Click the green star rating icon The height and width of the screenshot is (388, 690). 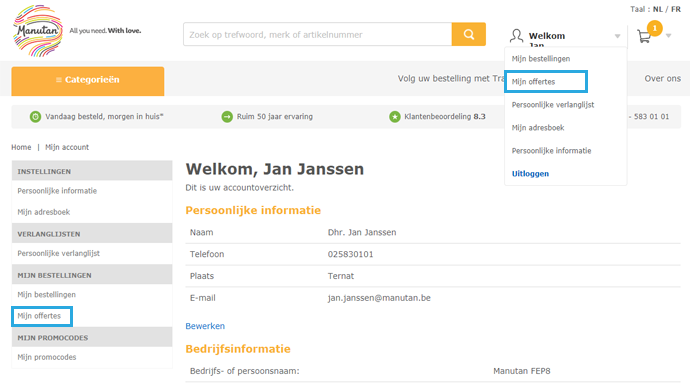pos(395,117)
